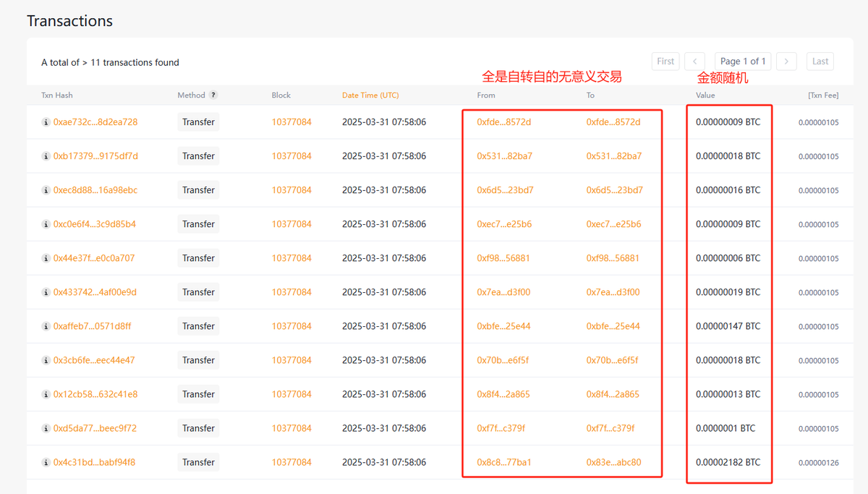Click the Transactions page heading
868x494 pixels.
(69, 21)
